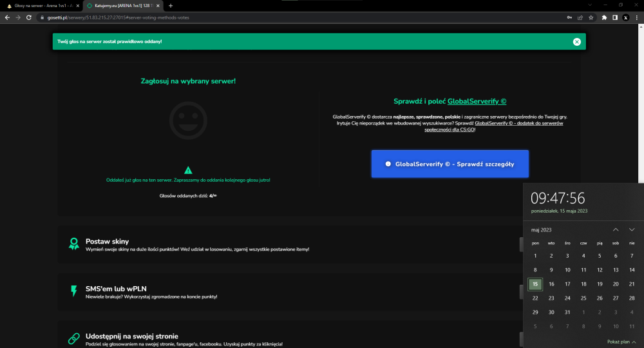Go to next month in calendar
The image size is (644, 348).
[632, 229]
